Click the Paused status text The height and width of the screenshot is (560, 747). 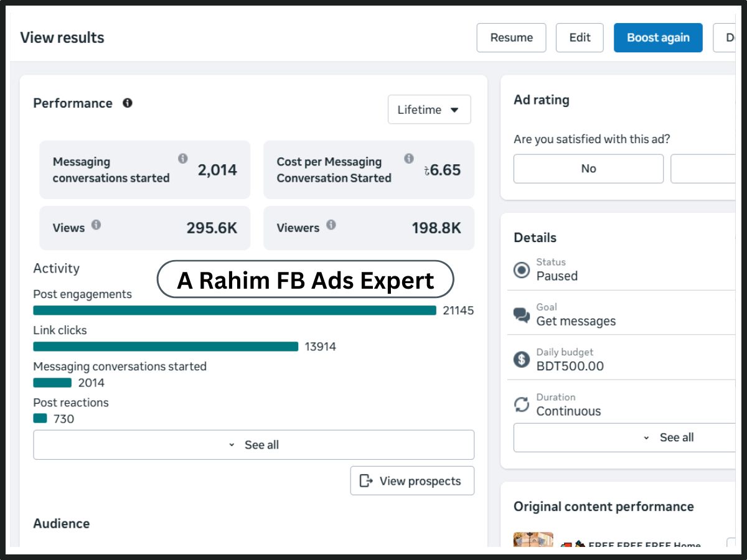557,276
